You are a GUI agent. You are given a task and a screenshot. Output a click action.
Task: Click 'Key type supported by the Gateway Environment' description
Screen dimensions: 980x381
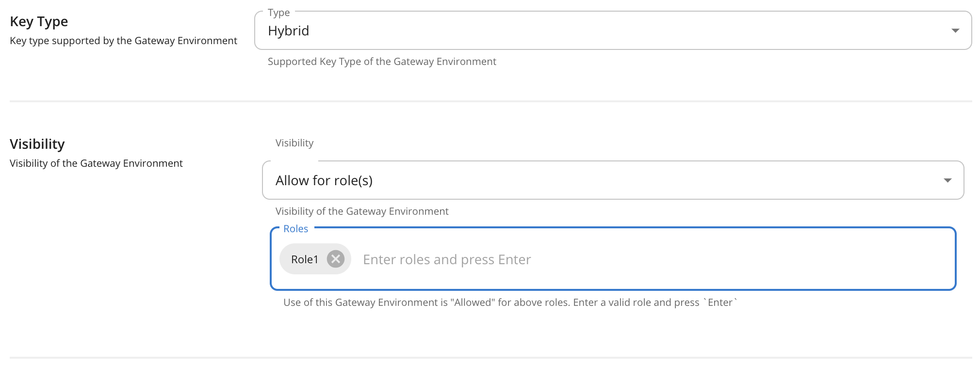123,41
